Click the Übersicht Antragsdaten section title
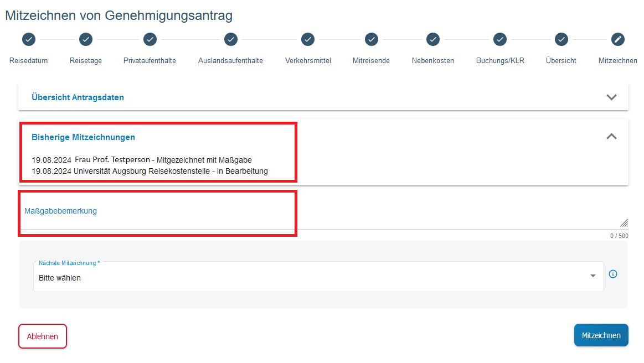This screenshot has width=644, height=363. pos(78,97)
